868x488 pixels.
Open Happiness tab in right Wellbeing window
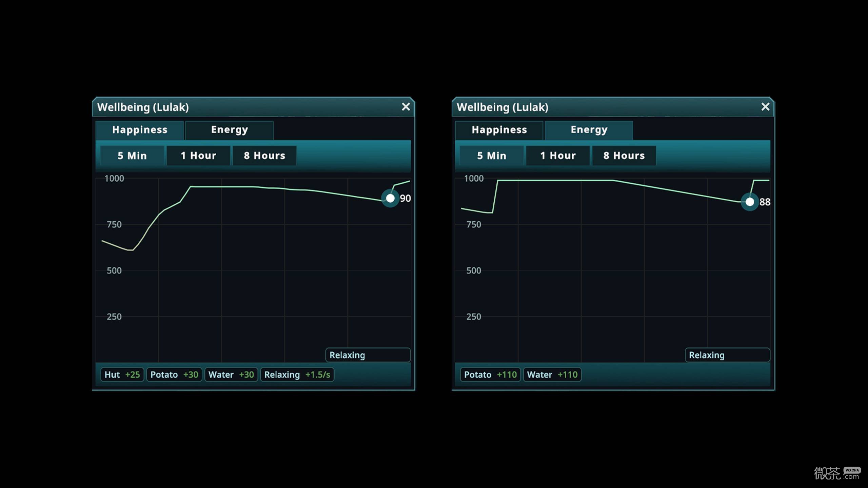(x=499, y=130)
